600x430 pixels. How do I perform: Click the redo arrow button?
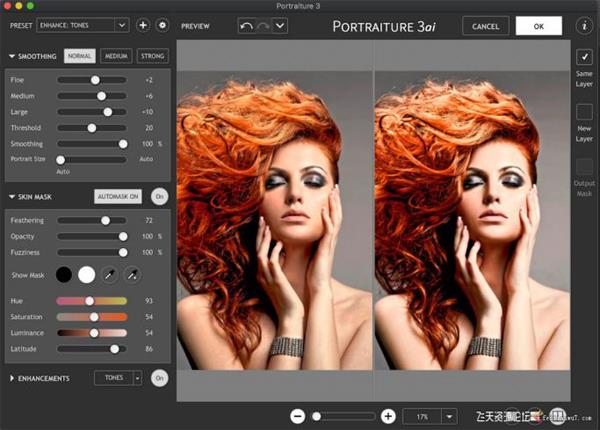coord(264,25)
